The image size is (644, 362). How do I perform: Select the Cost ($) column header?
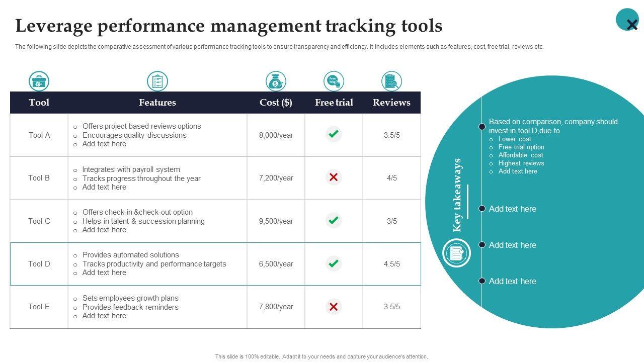click(x=276, y=103)
